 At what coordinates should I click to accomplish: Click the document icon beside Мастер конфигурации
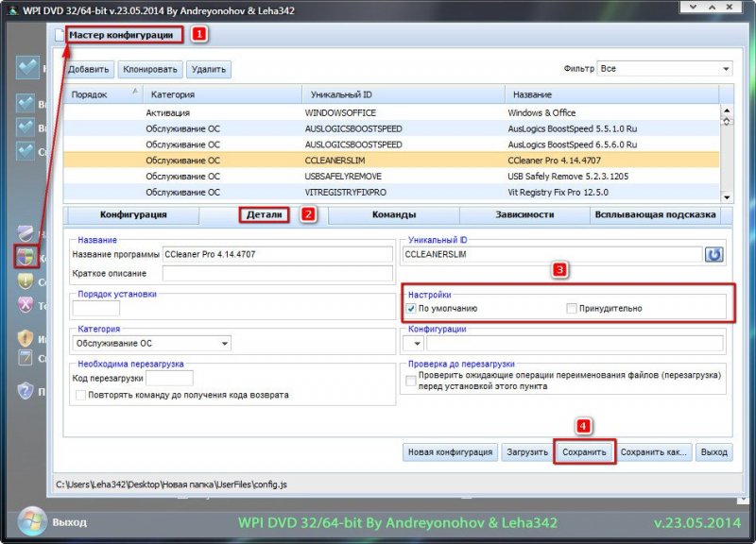click(x=59, y=35)
